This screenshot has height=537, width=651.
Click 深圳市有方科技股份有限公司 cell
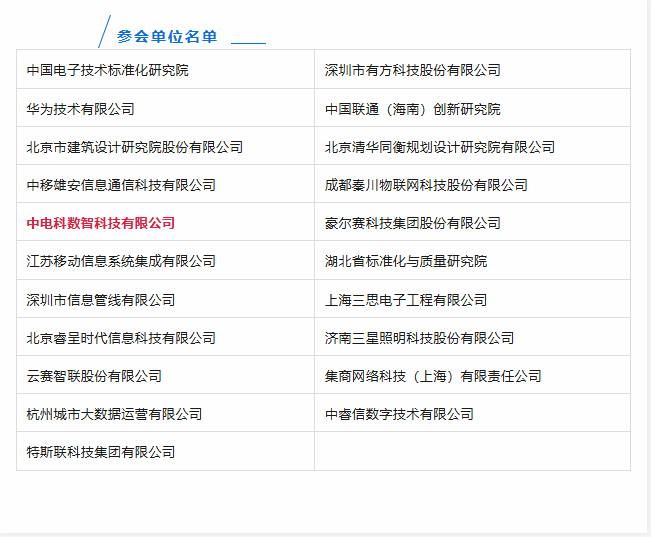412,70
